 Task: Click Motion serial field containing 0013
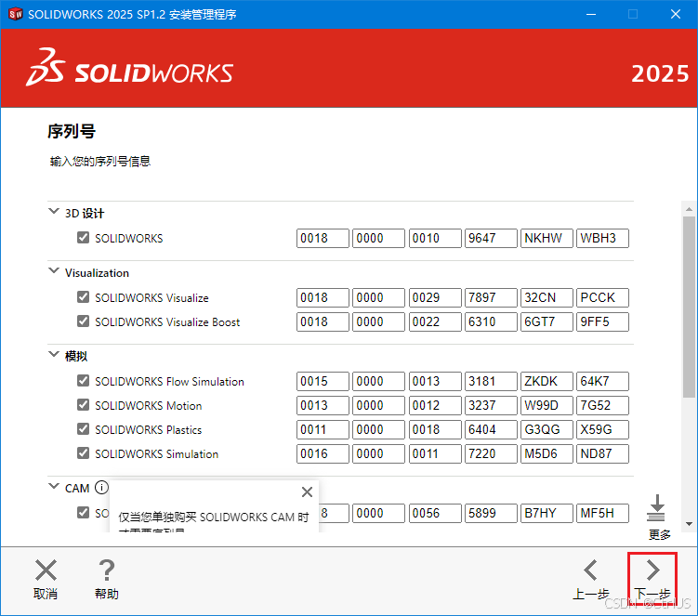323,405
